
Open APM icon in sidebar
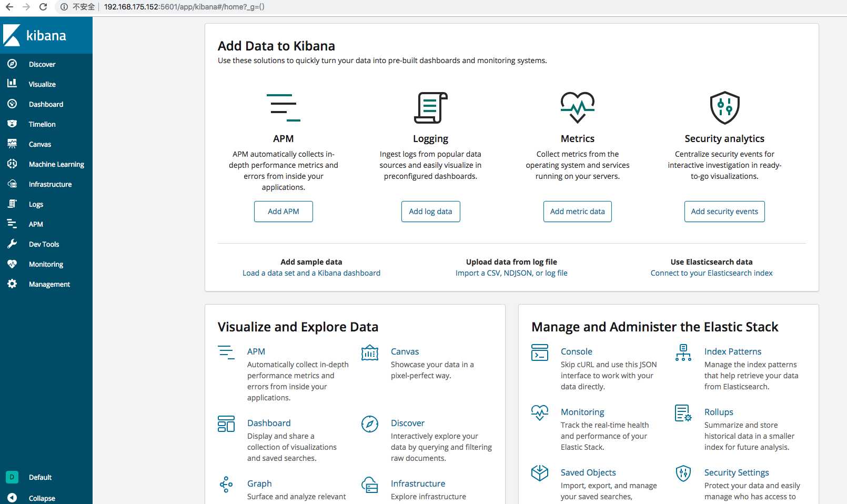tap(12, 224)
